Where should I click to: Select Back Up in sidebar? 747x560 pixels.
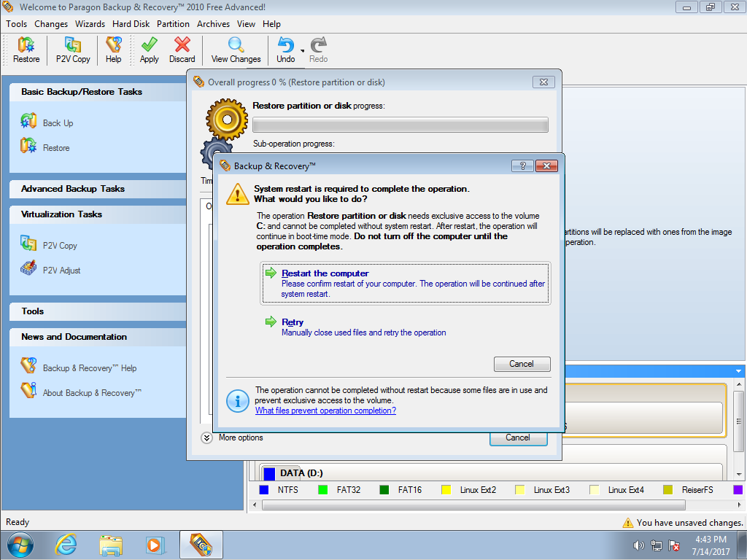coord(58,123)
